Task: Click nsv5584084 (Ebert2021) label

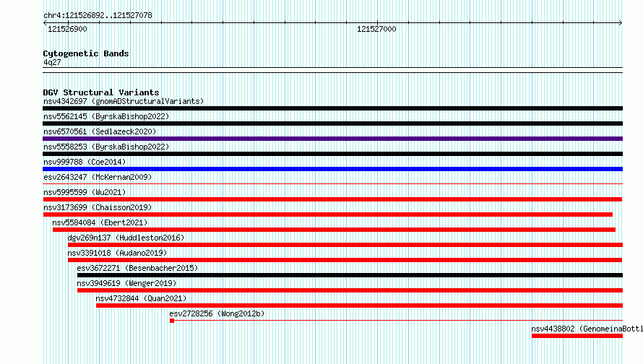Action: coord(100,222)
